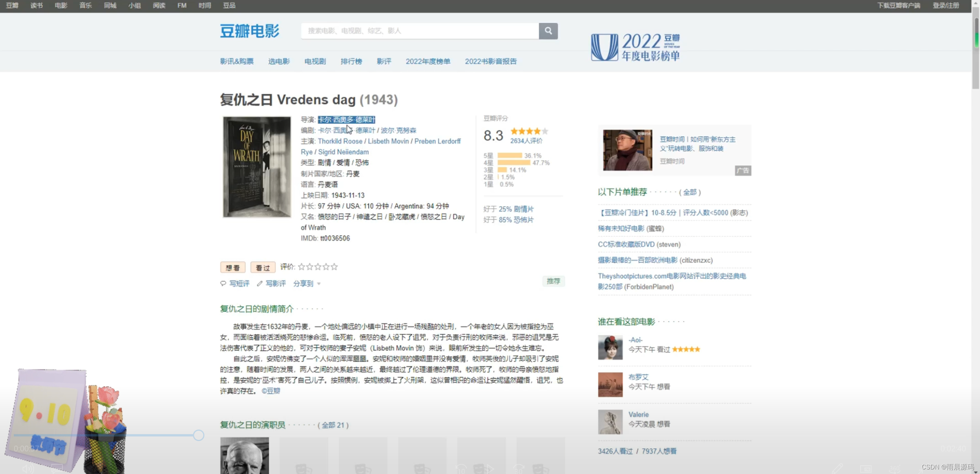980x474 pixels.
Task: Click the 写短评 speech bubble icon
Action: click(223, 284)
